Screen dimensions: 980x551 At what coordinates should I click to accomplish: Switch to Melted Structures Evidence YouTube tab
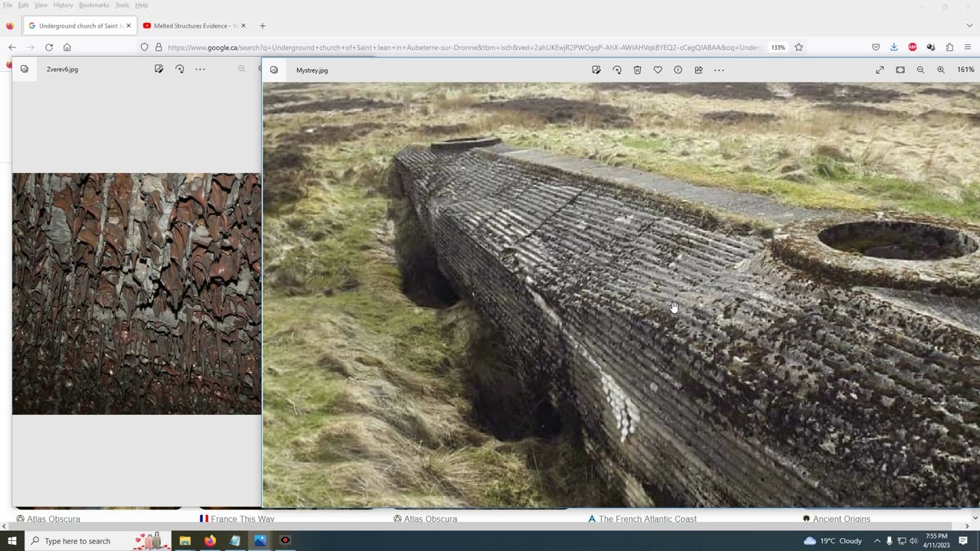194,25
